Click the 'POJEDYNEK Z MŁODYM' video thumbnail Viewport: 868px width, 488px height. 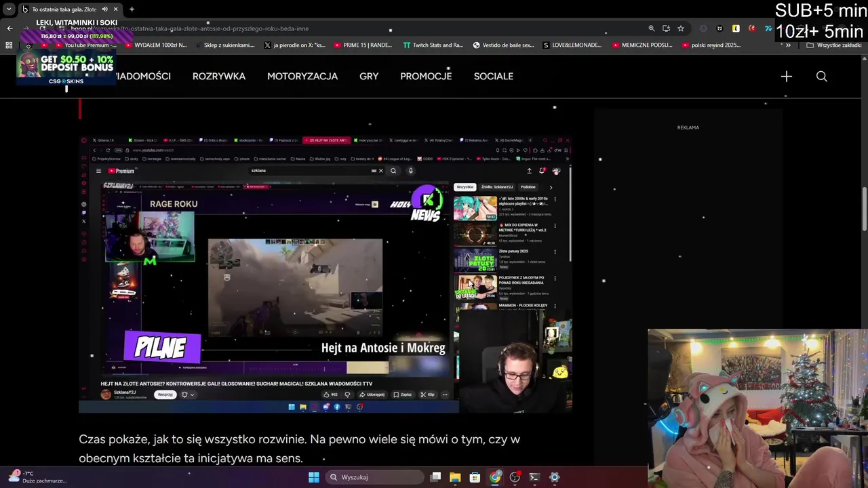[x=475, y=287]
